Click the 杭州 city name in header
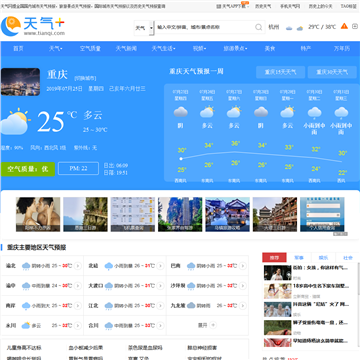The height and width of the screenshot is (360, 360). pos(274,27)
